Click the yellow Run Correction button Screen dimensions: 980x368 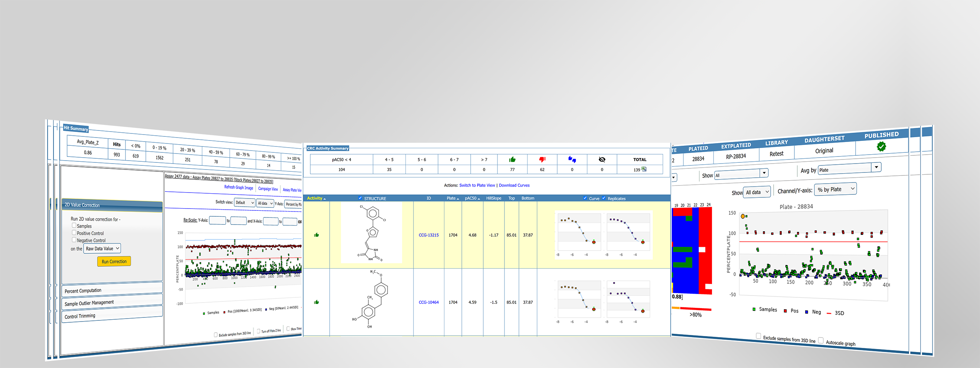pos(114,261)
